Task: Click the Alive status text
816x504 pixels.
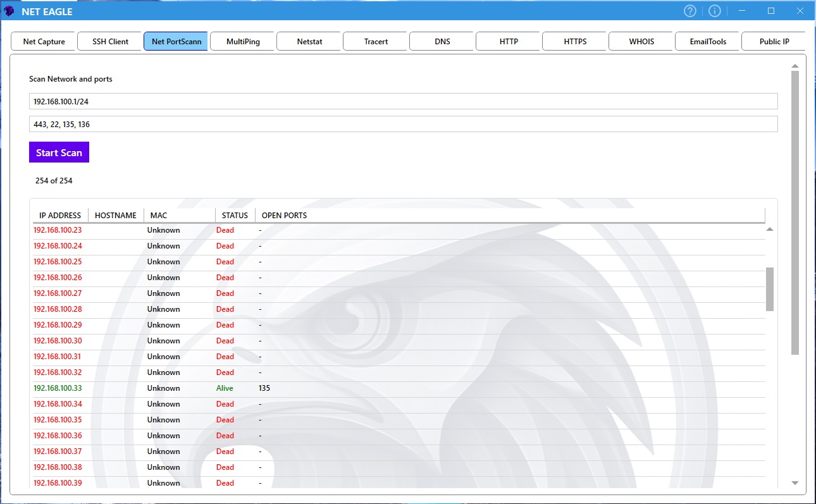Action: (225, 388)
